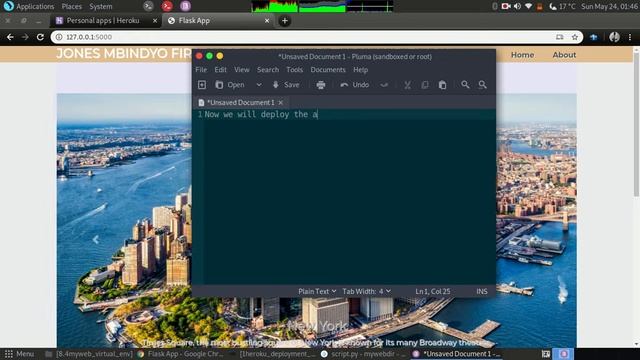This screenshot has width=640, height=360.
Task: Open the About link on Flask page
Action: point(564,55)
